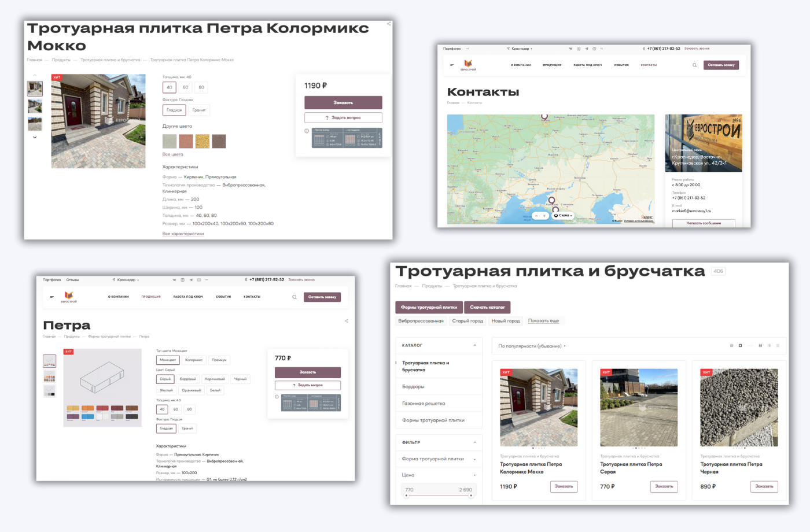Collapse the Каталог sidebar section
The width and height of the screenshot is (810, 532).
point(474,345)
